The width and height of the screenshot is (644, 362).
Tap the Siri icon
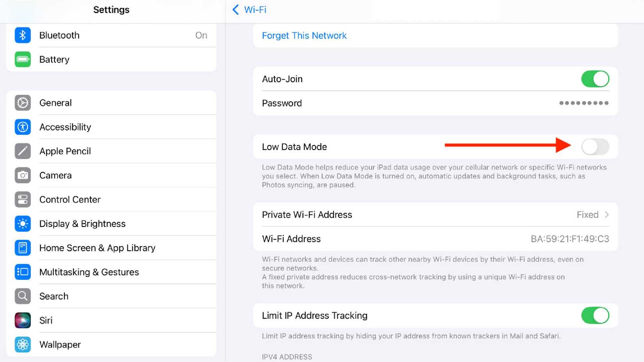click(23, 320)
